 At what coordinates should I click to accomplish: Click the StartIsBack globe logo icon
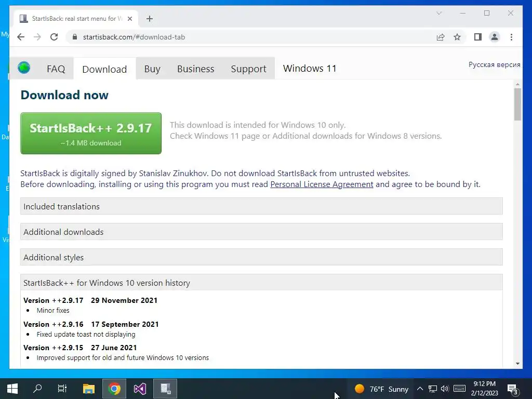coord(24,68)
